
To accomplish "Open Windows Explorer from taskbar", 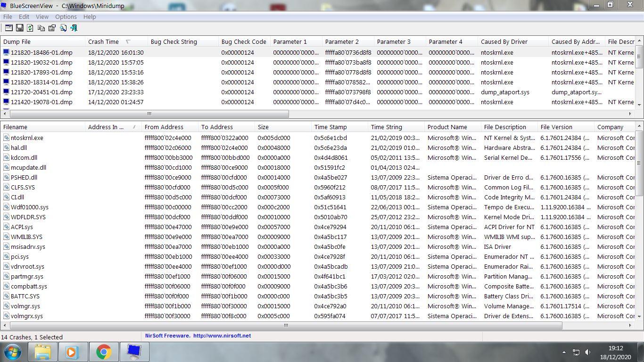I will point(42,352).
